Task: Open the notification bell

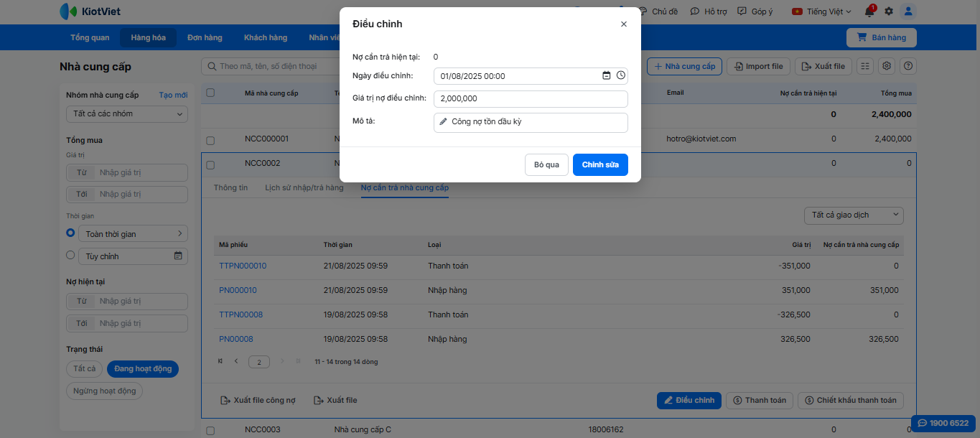Action: tap(869, 11)
